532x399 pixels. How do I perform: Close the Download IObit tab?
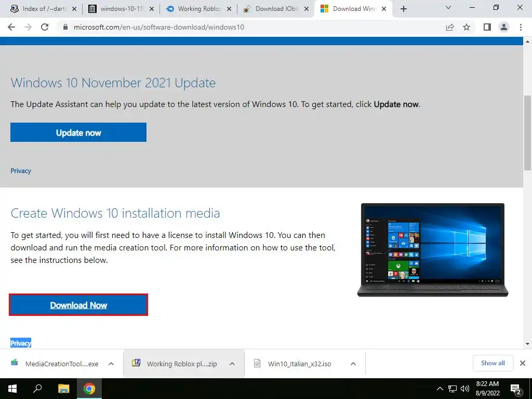307,9
